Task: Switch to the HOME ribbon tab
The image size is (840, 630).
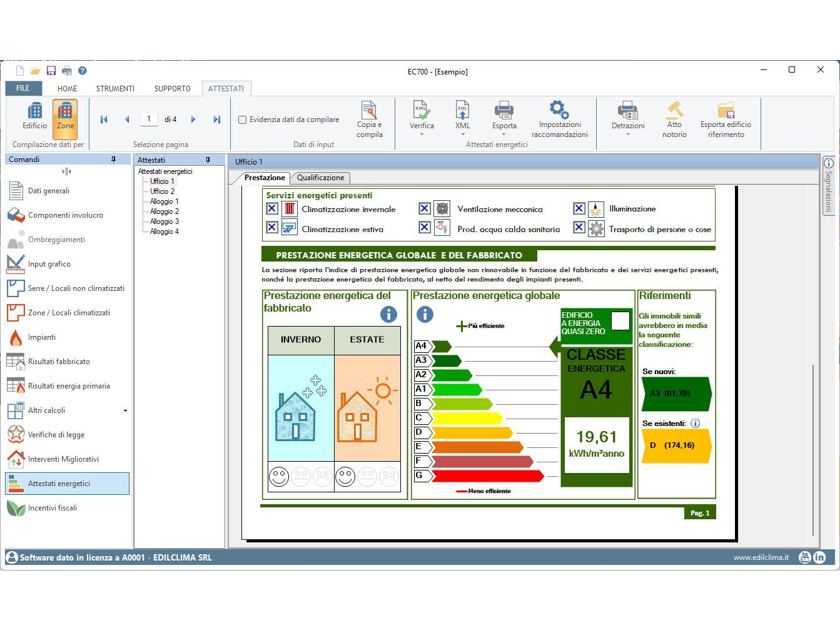Action: click(x=68, y=89)
